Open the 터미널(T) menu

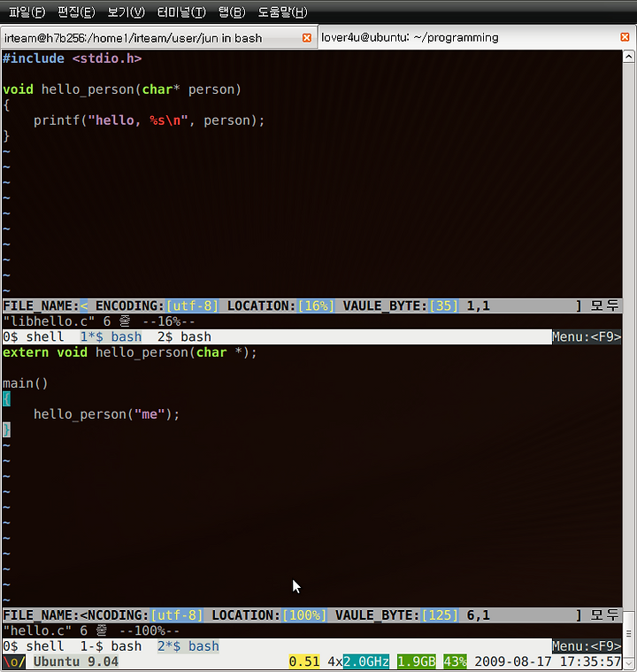pyautogui.click(x=181, y=12)
